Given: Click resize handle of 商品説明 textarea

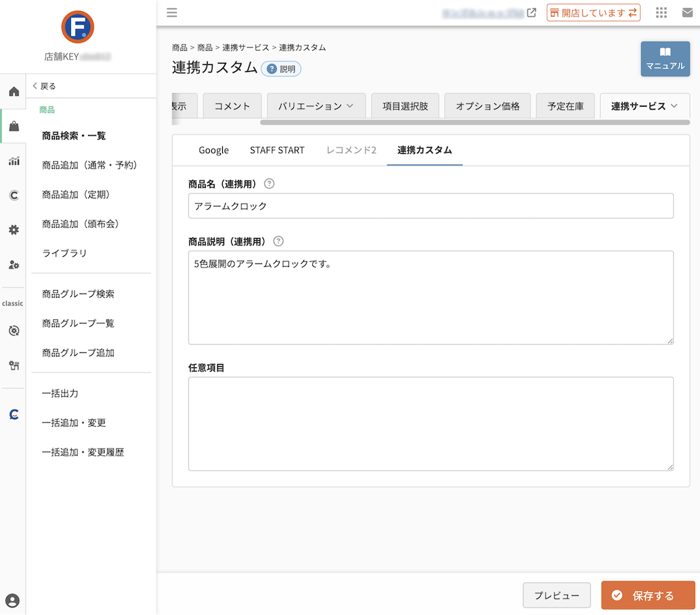Looking at the screenshot, I should click(670, 341).
